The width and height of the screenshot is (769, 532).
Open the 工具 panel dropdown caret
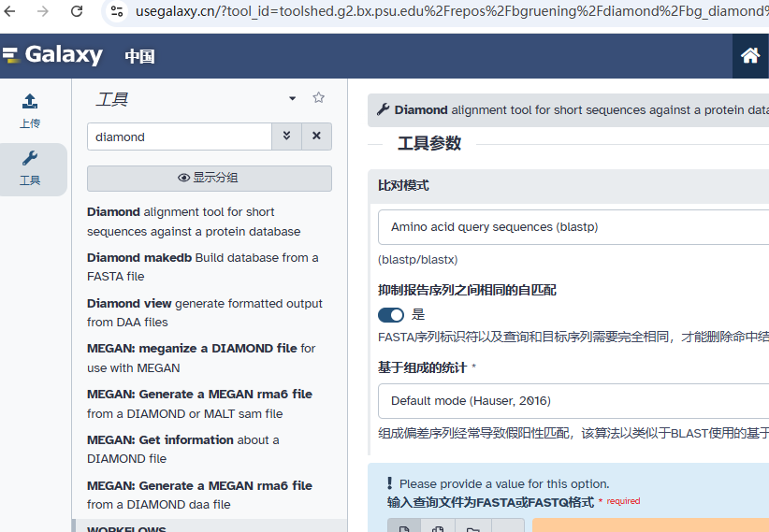292,98
